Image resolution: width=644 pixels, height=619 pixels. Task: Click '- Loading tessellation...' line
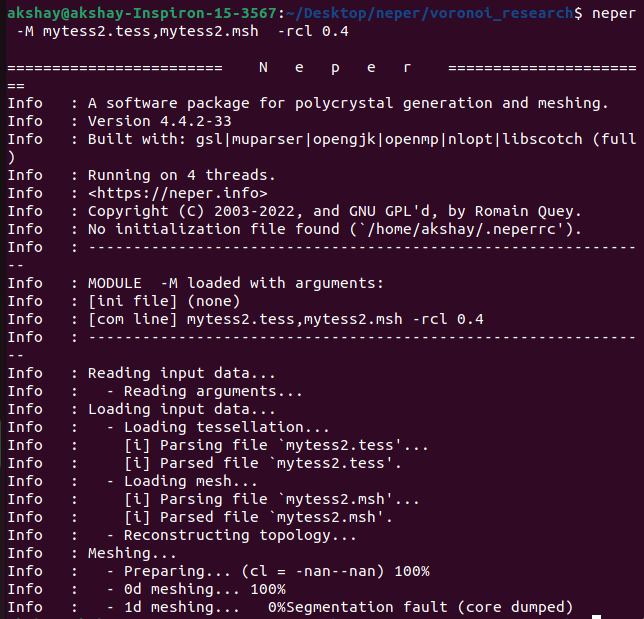(218, 428)
